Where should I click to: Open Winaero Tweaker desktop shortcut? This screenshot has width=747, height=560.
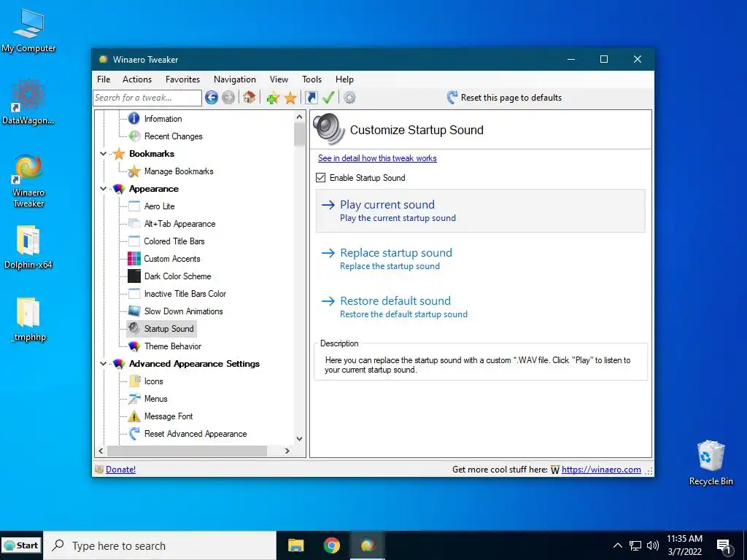click(28, 181)
